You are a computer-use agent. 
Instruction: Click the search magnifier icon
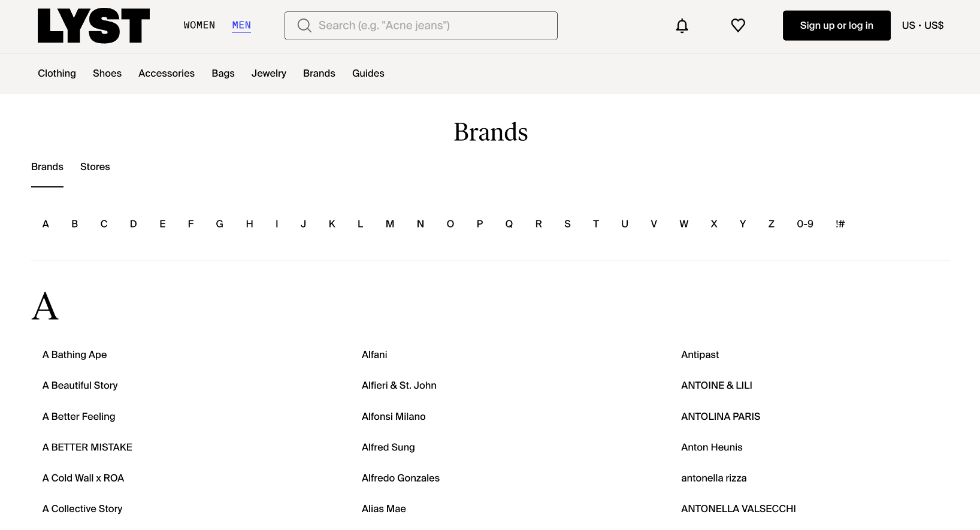304,26
